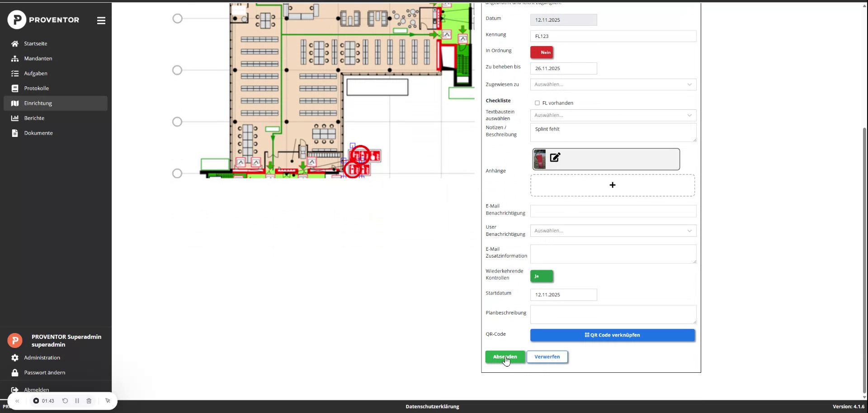Check the FL vorhanden checkbox

pyautogui.click(x=537, y=103)
